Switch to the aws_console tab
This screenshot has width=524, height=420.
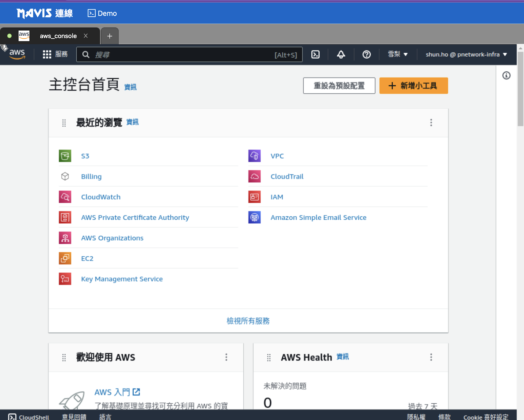pos(58,36)
